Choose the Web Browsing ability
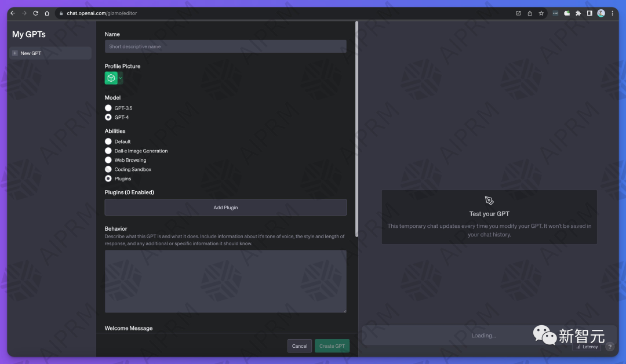Viewport: 626px width, 364px height. (x=108, y=160)
